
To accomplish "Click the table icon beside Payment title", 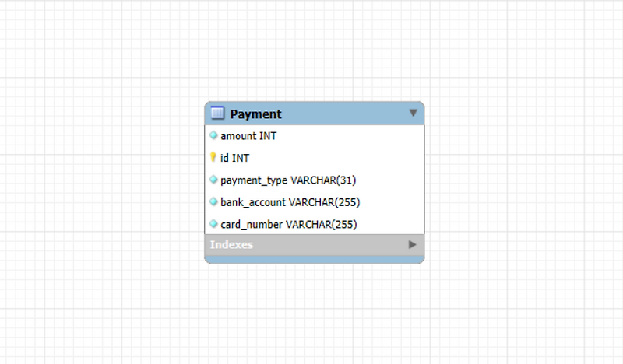I will click(x=217, y=113).
